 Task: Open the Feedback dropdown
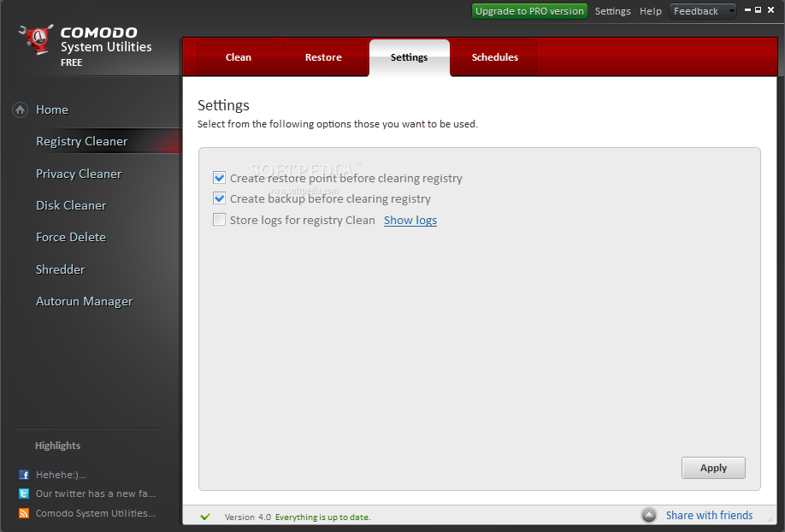(703, 11)
